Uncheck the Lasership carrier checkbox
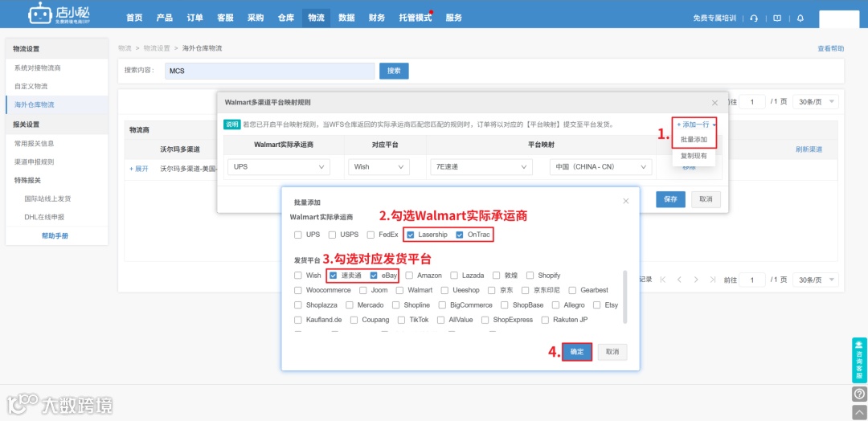The width and height of the screenshot is (868, 421). tap(410, 235)
